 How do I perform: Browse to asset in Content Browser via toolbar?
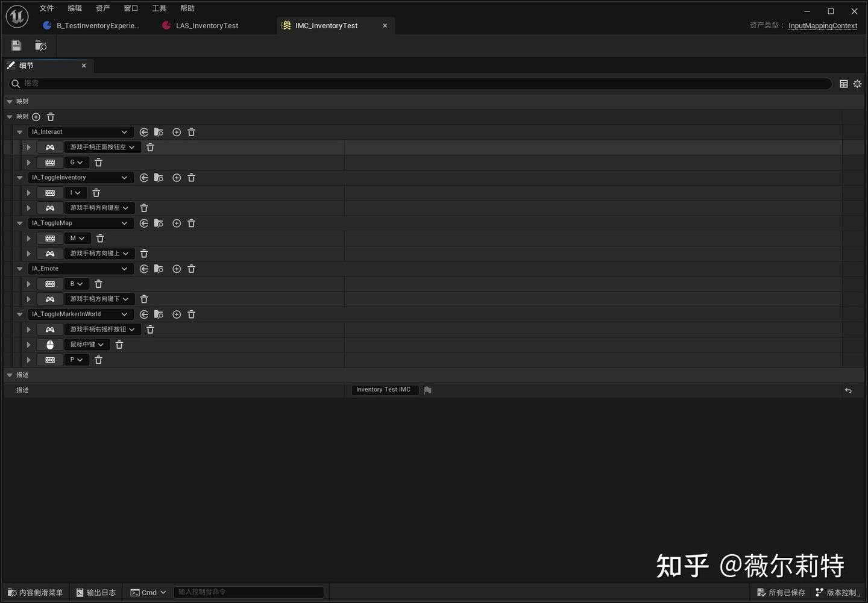40,45
